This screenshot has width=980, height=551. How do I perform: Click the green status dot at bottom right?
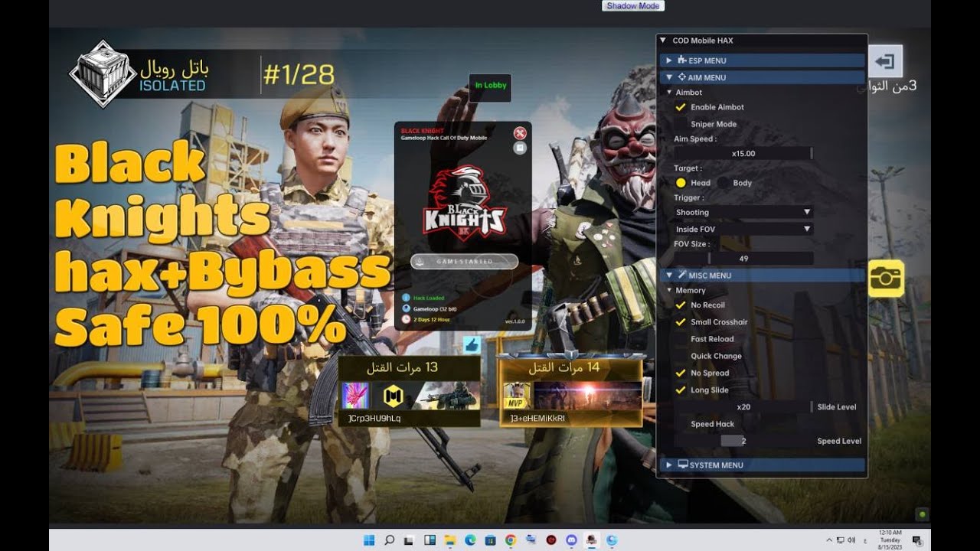click(x=923, y=514)
